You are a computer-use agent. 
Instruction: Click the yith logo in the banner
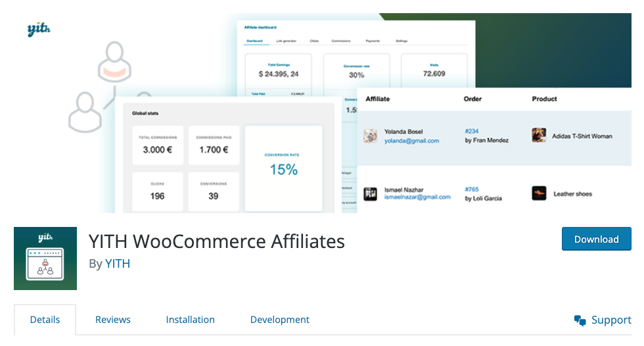pyautogui.click(x=39, y=29)
